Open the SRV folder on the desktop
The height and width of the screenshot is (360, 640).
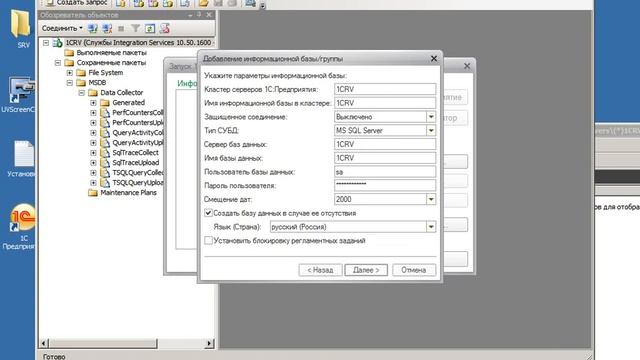[x=21, y=29]
